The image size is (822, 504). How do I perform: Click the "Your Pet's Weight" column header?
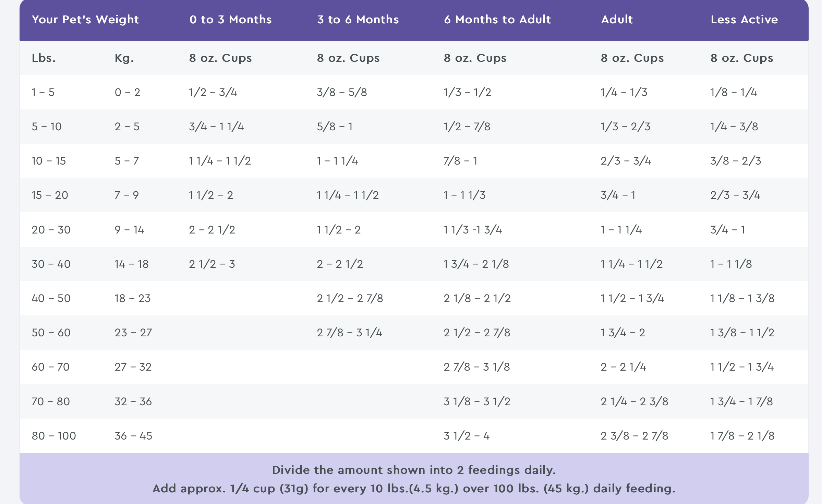[x=85, y=20]
